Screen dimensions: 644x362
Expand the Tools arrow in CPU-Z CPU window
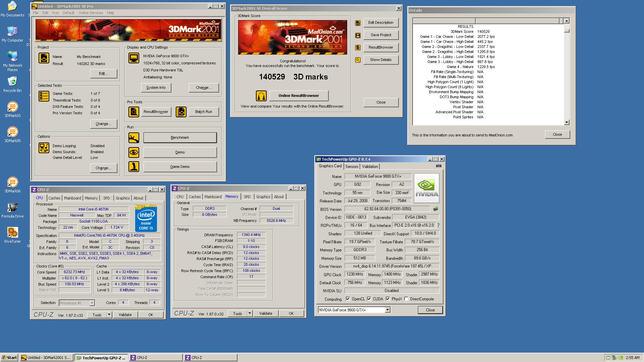(109, 315)
